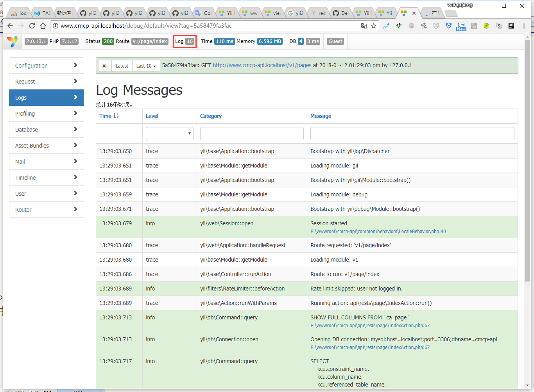Viewport: 534px width, 392px height.
Task: Click the back navigation arrow
Action: [x=10, y=26]
